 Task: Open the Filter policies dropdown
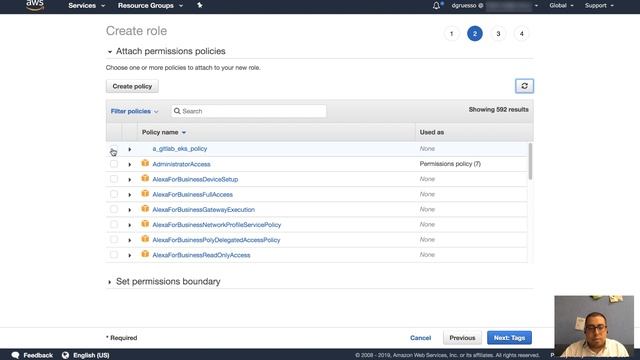[134, 111]
